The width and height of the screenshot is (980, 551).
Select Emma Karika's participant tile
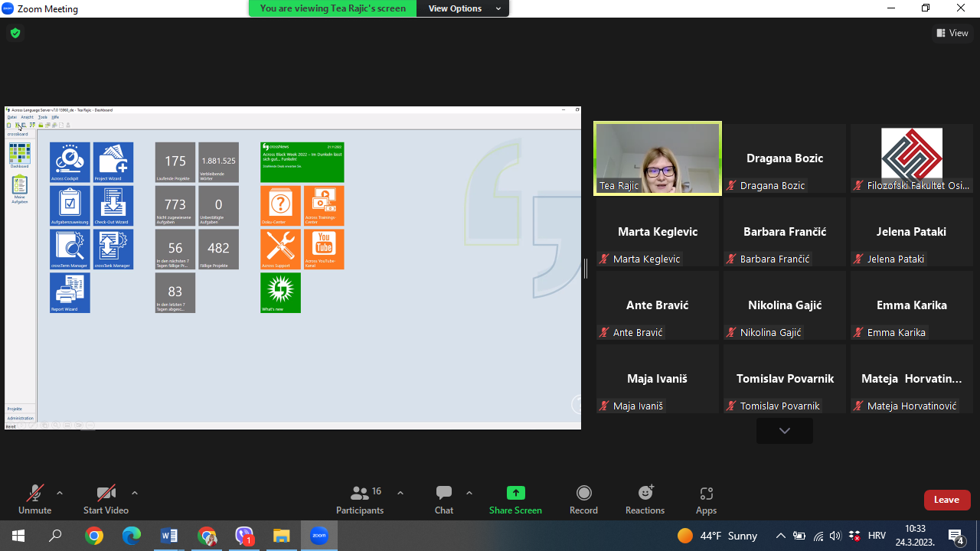point(912,305)
